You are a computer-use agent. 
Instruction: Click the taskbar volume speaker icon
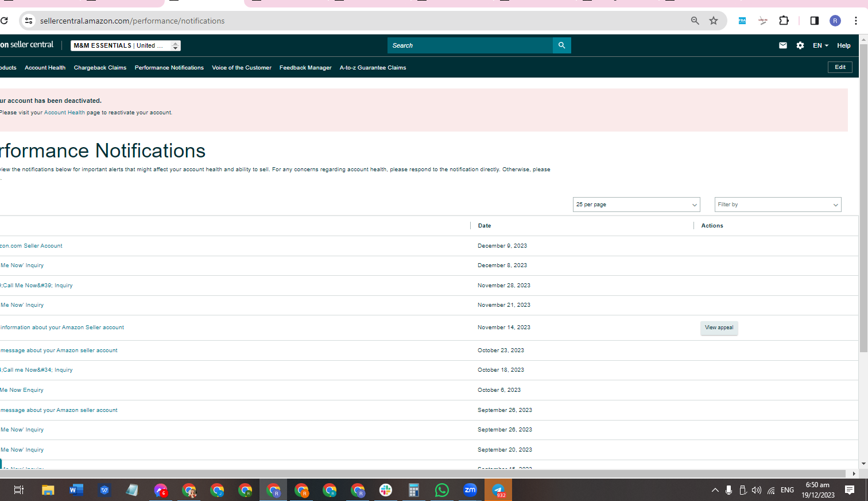[x=757, y=490]
